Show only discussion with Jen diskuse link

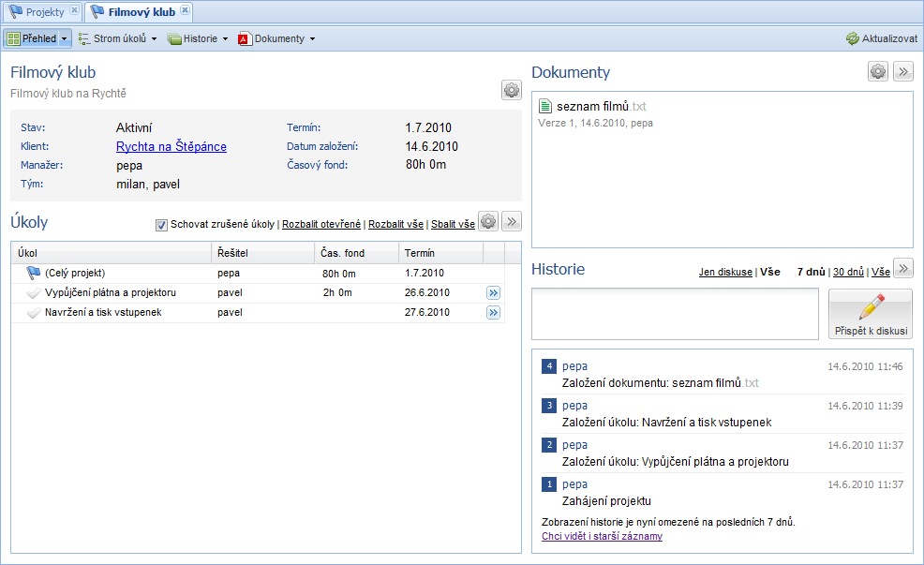(x=725, y=272)
